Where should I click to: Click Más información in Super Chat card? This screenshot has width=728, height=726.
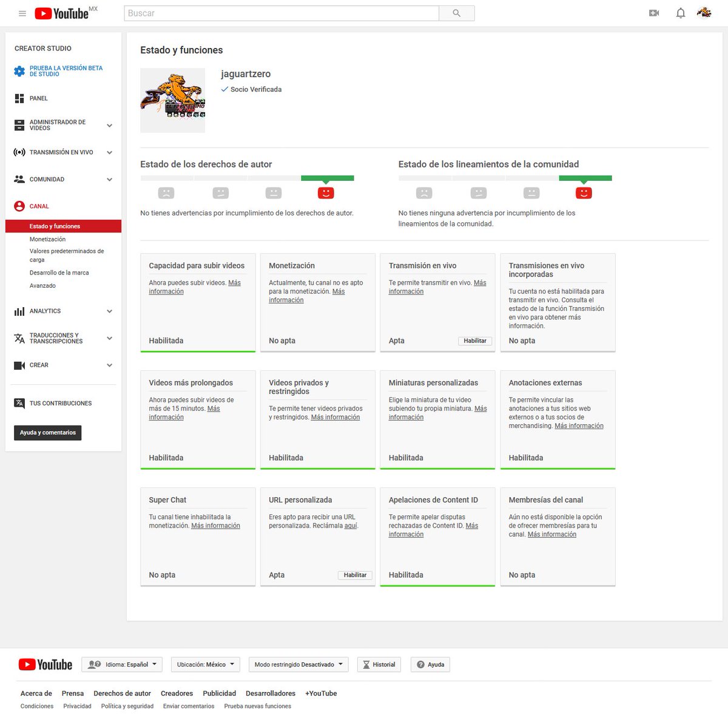[x=215, y=526]
